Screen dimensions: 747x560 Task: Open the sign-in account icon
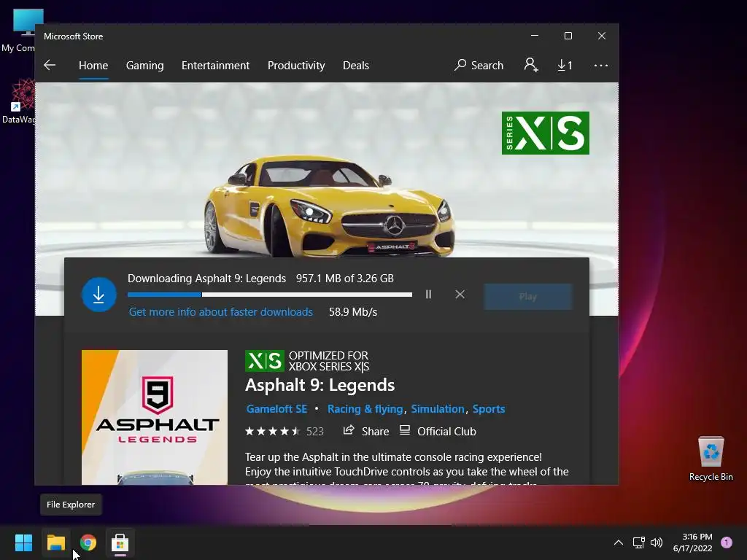(531, 65)
